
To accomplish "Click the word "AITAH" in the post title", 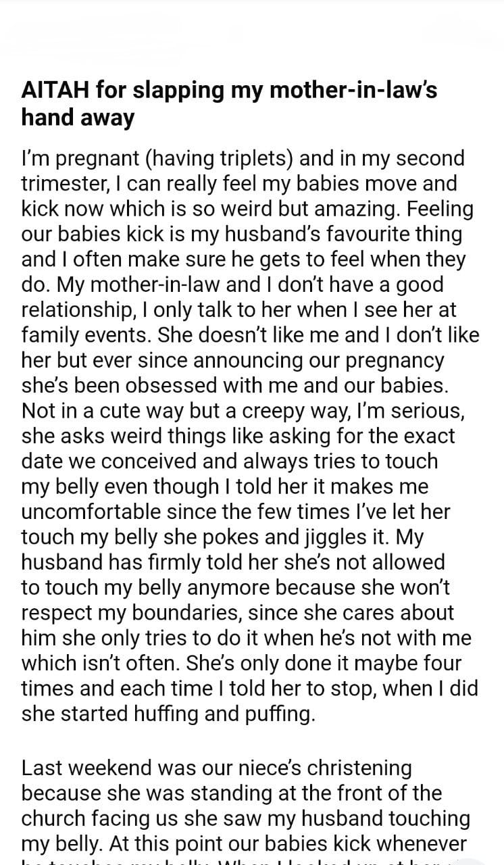I will coord(55,90).
